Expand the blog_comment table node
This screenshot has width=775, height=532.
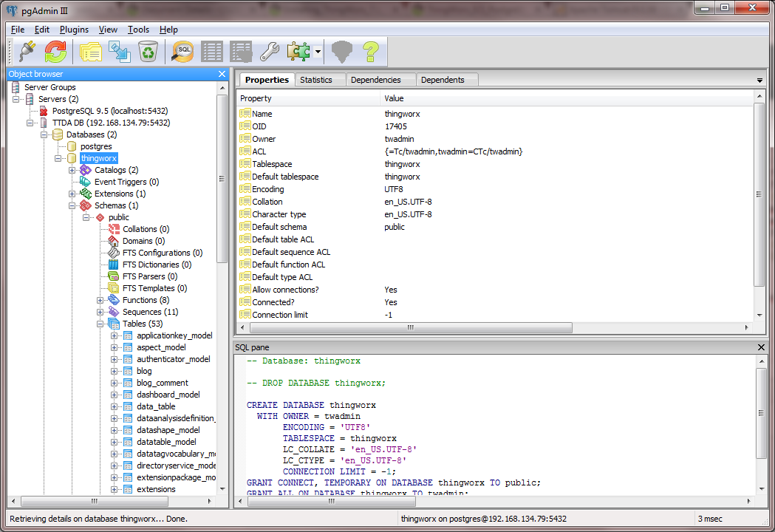(115, 383)
